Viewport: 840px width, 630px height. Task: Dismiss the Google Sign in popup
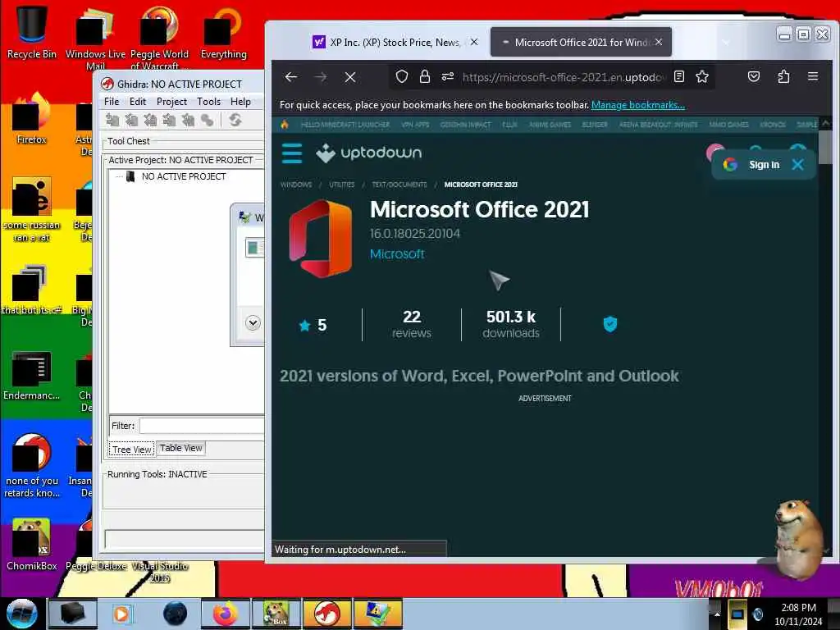[x=797, y=164]
